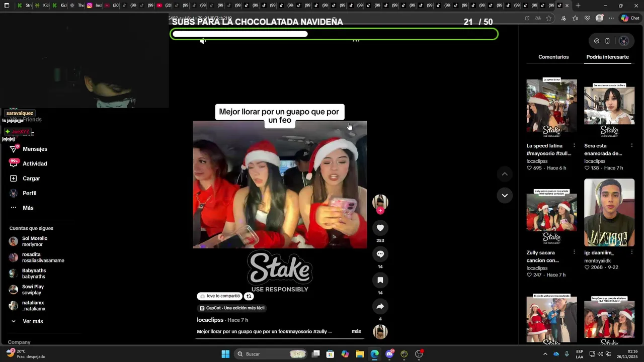Viewport: 644px width, 362px height.
Task: Open a new browser tab
Action: coord(578,6)
